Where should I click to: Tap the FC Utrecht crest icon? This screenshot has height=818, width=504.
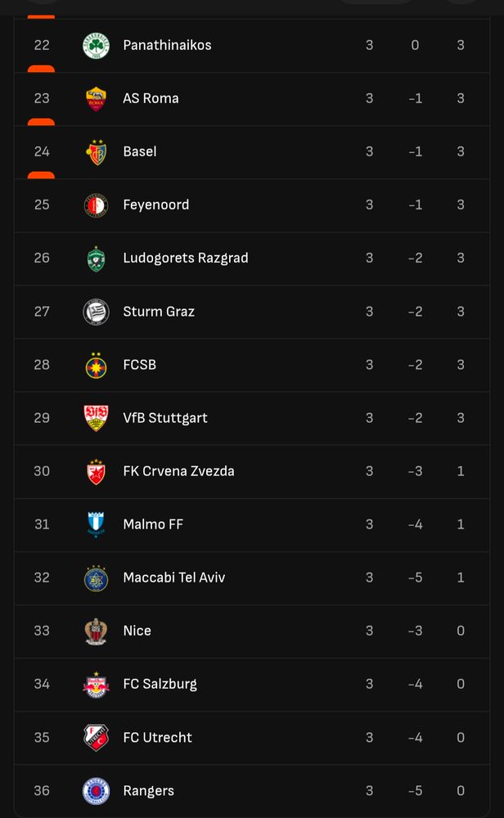pos(96,737)
